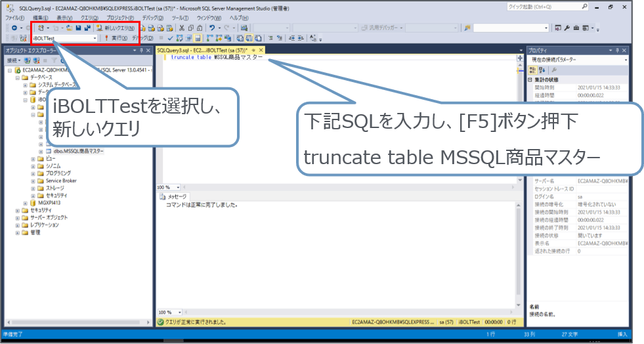Click the New Query (新しいクエリ) button

point(116,28)
